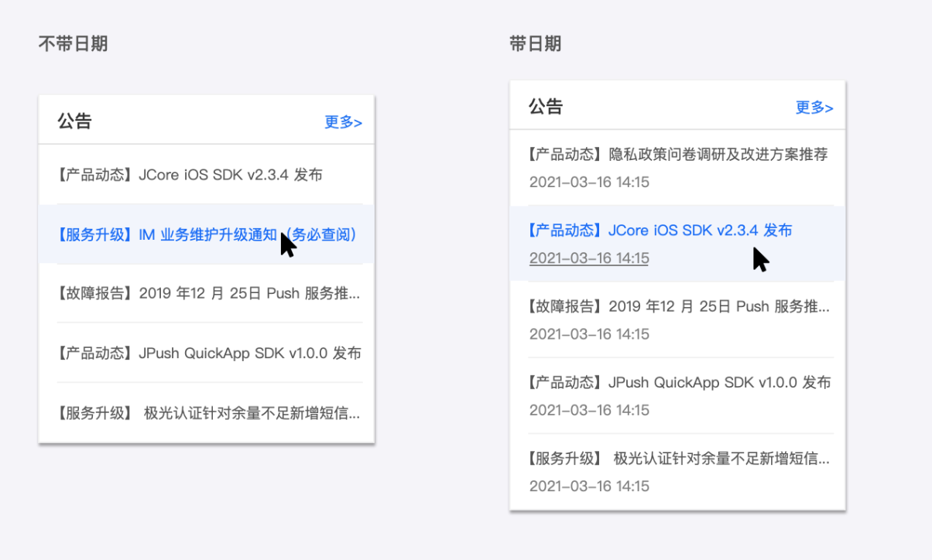This screenshot has width=932, height=560.
Task: Open 极光认证 服务升级 item in the dated panel
Action: click(x=679, y=459)
